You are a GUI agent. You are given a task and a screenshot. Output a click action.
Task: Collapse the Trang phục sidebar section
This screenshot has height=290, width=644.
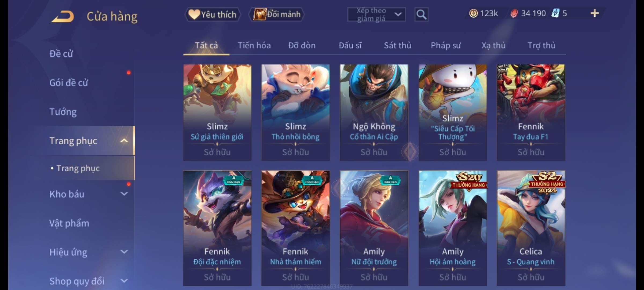(124, 141)
